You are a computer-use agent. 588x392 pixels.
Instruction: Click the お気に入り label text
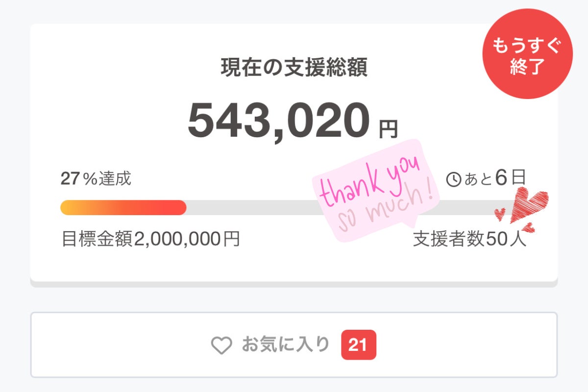pyautogui.click(x=286, y=345)
